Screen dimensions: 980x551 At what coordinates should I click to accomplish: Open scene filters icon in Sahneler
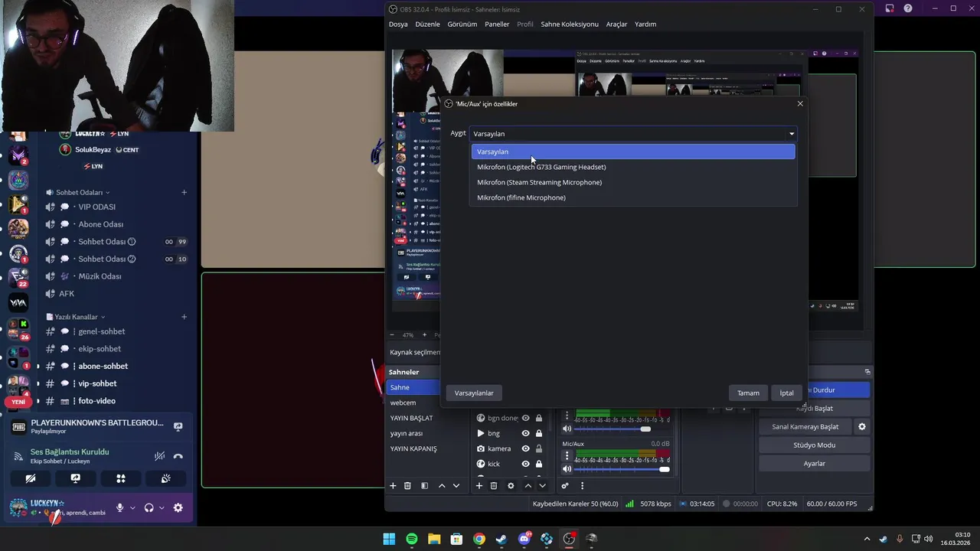pos(424,486)
